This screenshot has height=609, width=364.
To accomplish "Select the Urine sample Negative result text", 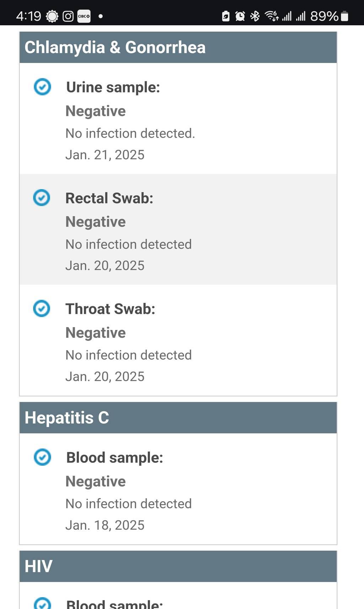I will 96,111.
